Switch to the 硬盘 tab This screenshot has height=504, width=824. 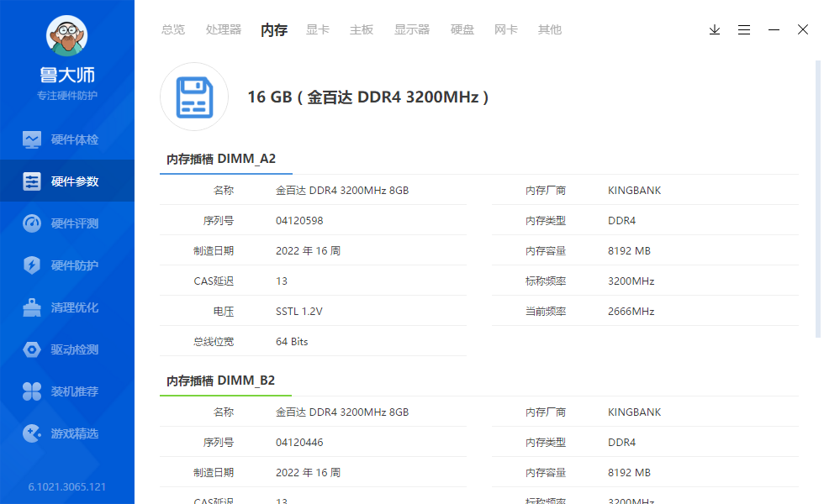click(462, 30)
